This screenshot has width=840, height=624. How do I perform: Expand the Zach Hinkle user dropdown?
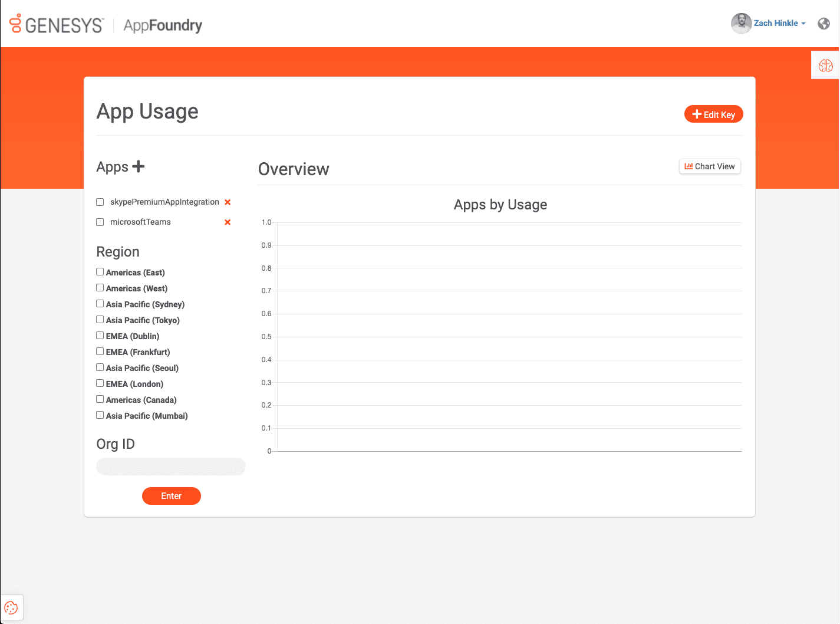point(779,24)
